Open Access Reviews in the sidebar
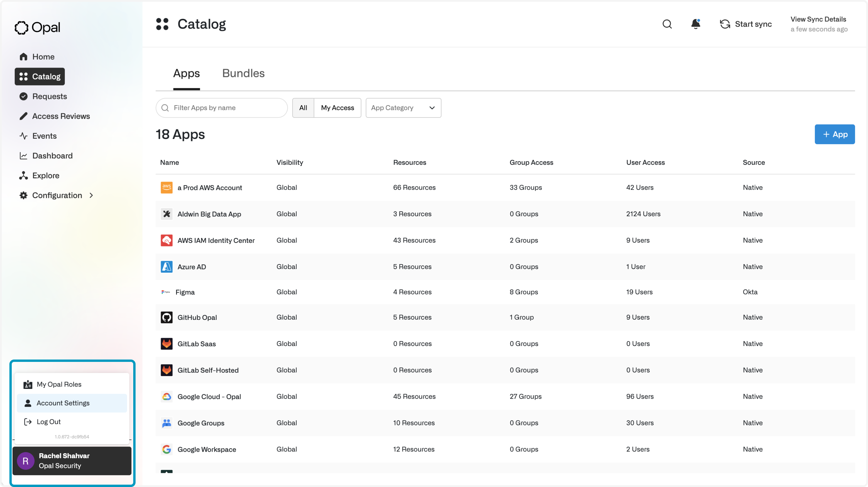Screen dimensions: 868x487 point(54,116)
